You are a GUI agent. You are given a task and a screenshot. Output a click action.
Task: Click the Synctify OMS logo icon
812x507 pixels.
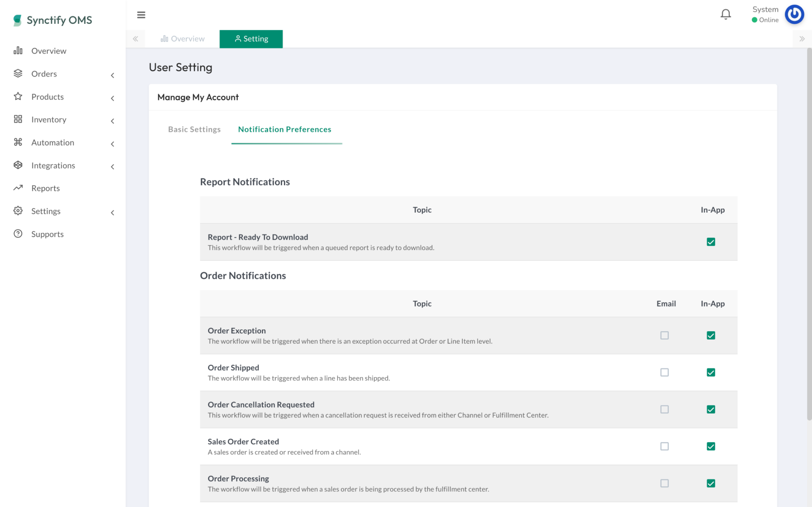17,20
